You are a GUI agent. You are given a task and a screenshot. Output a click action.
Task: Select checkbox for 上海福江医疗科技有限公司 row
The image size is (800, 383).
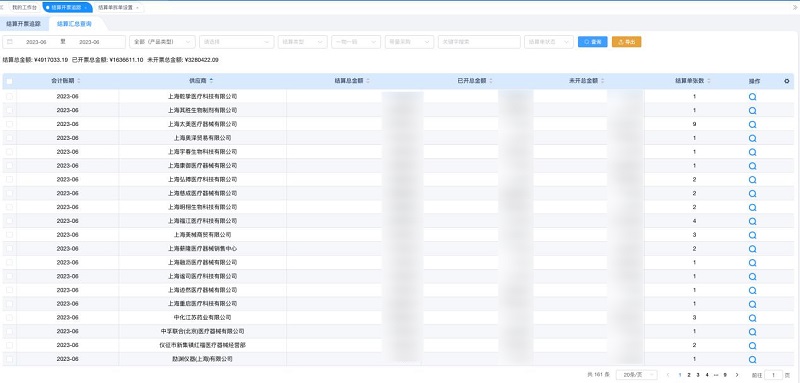click(9, 221)
